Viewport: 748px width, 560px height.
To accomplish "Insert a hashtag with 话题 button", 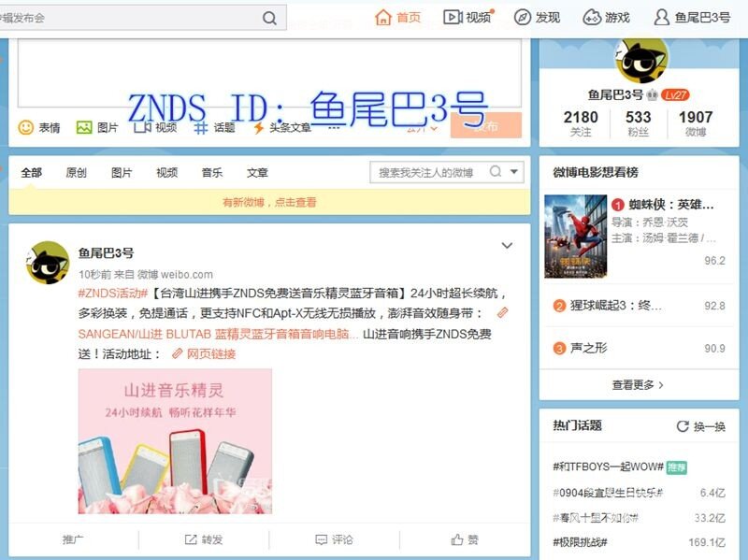I will pos(214,127).
